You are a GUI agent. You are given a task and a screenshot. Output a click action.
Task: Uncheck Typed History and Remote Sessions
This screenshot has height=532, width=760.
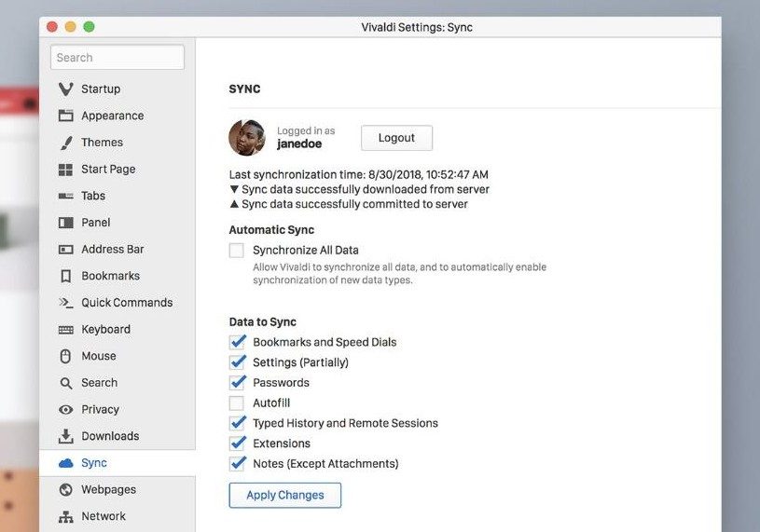pos(237,423)
